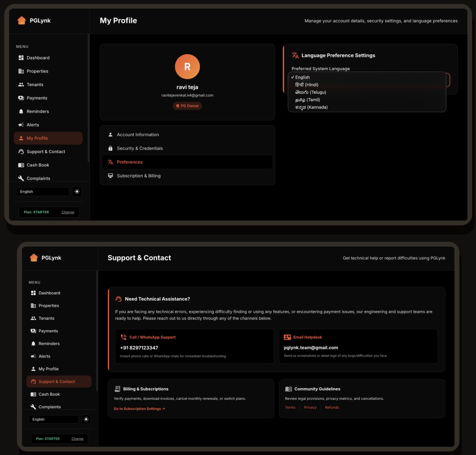Toggle light theme sun button in Support window
This screenshot has width=476, height=455.
click(x=86, y=419)
